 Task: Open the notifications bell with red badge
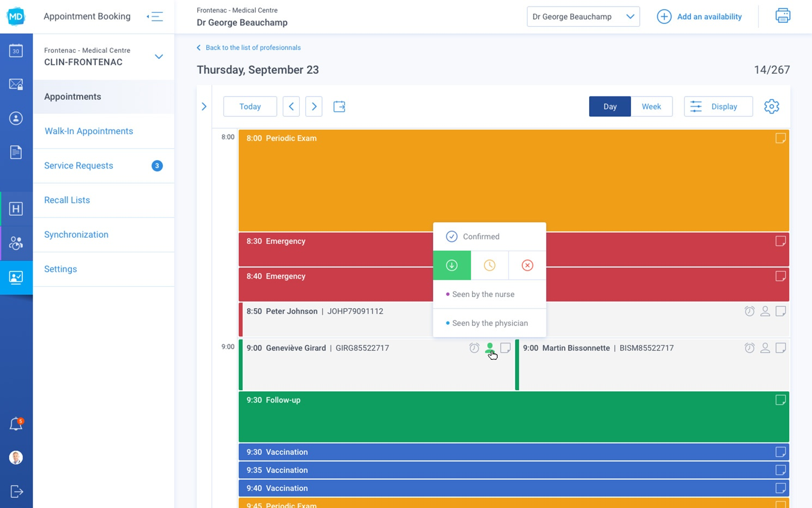(x=16, y=424)
